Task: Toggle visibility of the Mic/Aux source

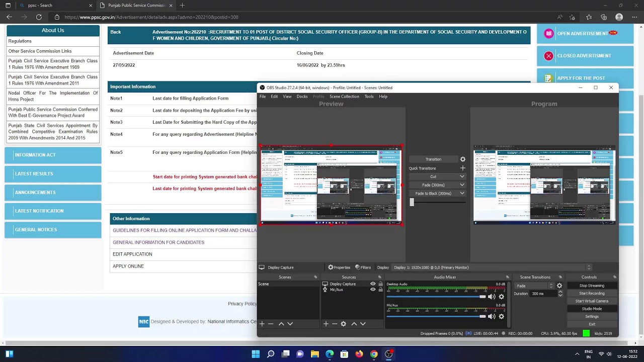Action: 373,290
